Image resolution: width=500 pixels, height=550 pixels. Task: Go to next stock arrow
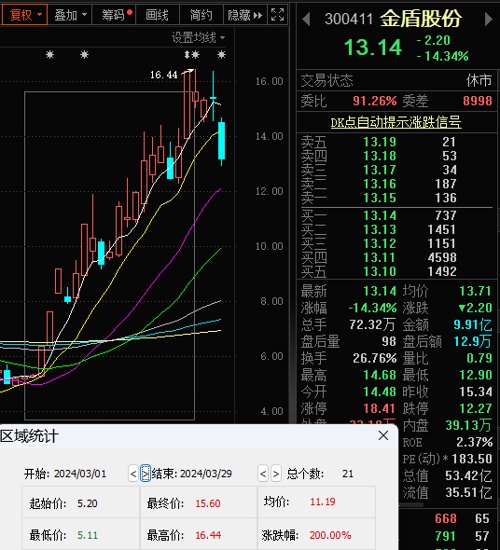[x=488, y=19]
